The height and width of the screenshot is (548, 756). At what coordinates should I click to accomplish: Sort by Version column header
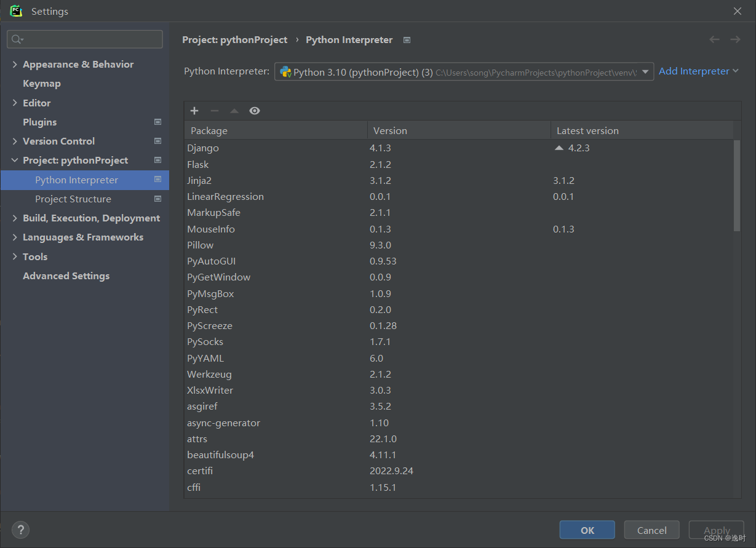coord(459,130)
